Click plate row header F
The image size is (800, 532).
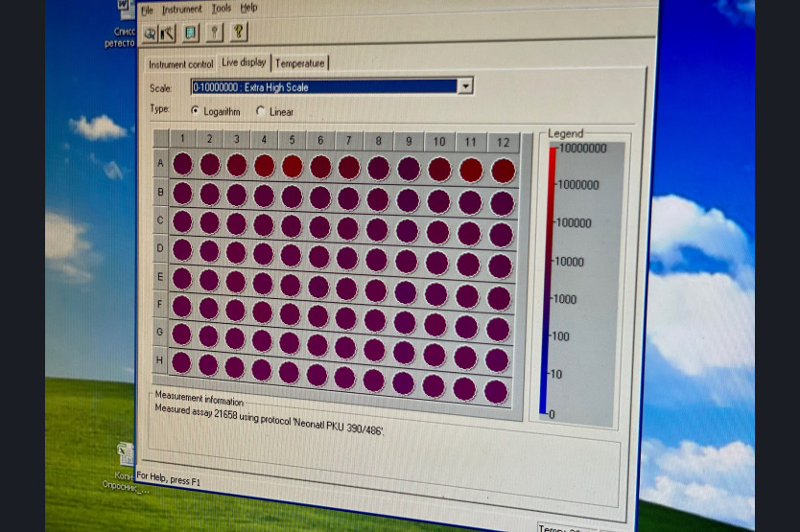tap(159, 304)
